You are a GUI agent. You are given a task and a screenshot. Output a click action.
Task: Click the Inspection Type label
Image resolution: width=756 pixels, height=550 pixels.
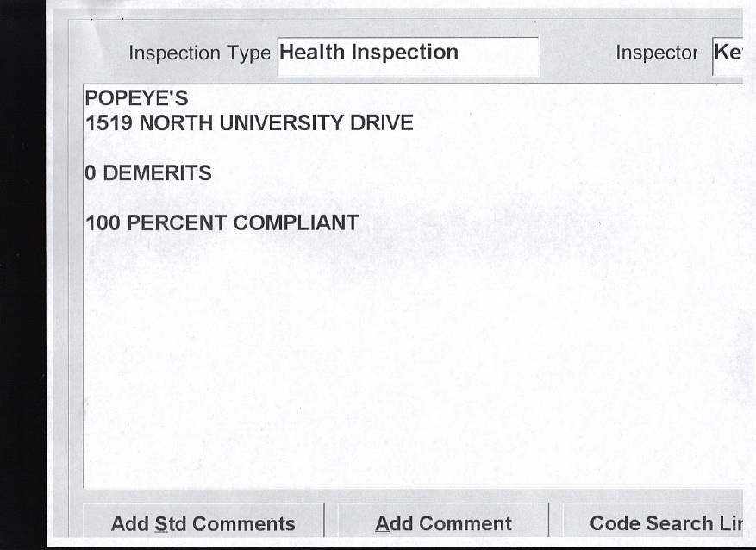(x=199, y=53)
